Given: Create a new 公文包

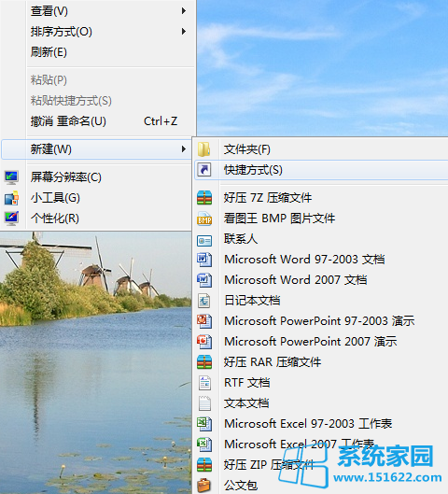Looking at the screenshot, I should (x=321, y=486).
